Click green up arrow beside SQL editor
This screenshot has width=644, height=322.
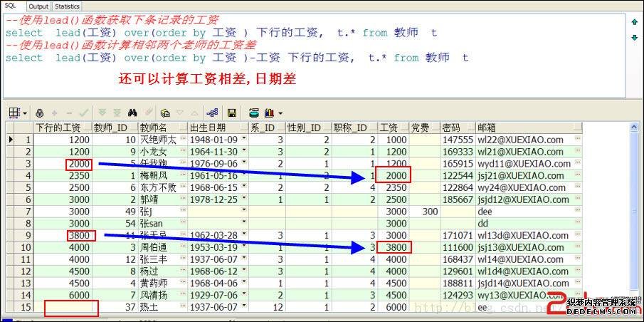[x=635, y=21]
